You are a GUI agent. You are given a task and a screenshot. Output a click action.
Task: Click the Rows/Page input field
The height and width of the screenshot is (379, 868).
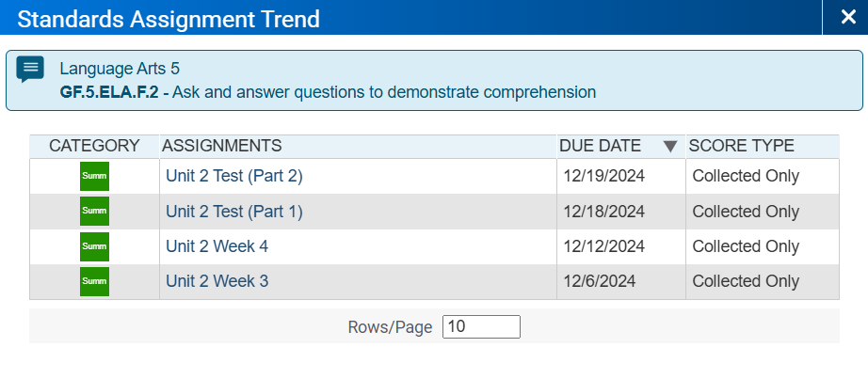pyautogui.click(x=481, y=326)
